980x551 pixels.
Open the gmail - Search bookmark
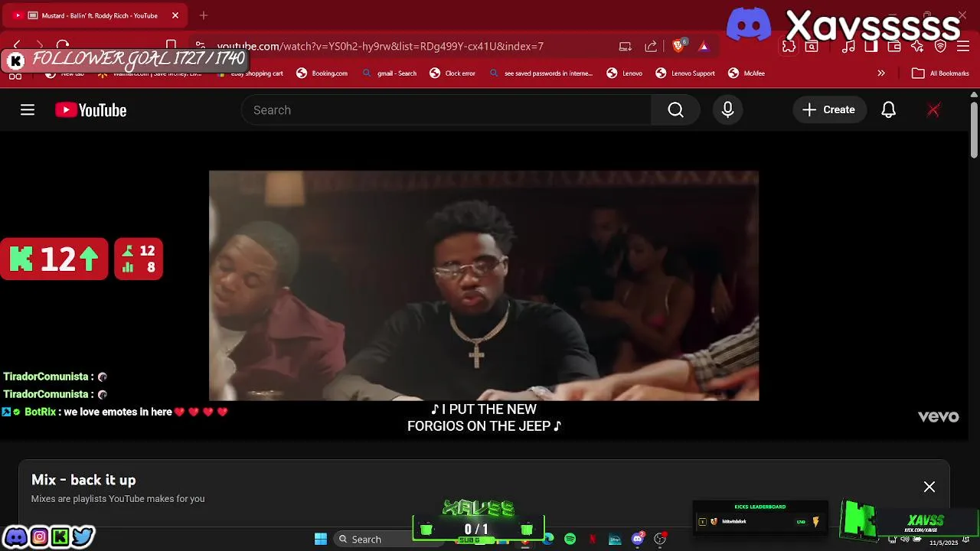click(x=389, y=73)
